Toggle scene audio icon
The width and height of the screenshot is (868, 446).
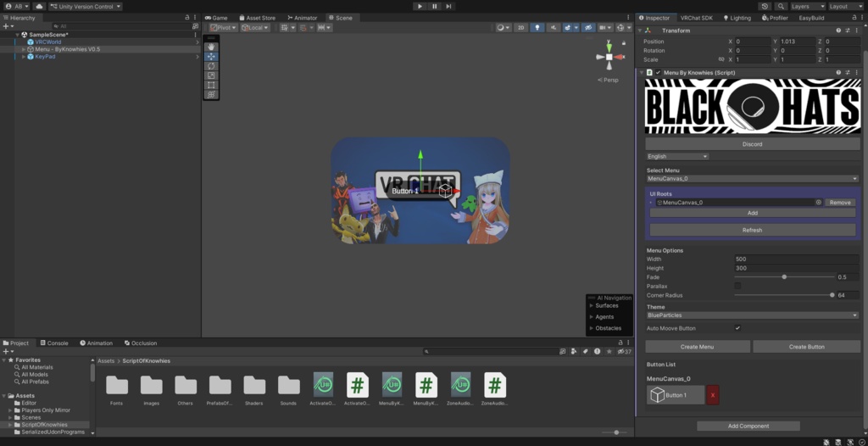point(553,27)
